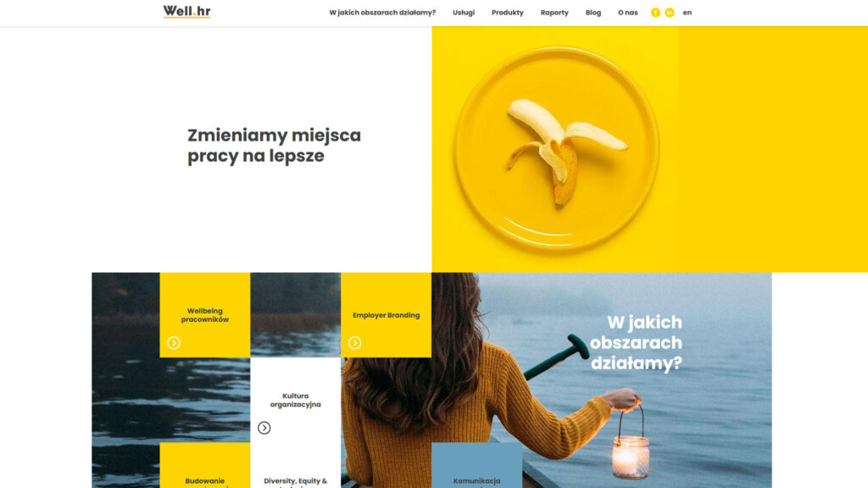Click arrow icon in Wellbeing pracowników tile
The height and width of the screenshot is (488, 868).
click(x=174, y=343)
